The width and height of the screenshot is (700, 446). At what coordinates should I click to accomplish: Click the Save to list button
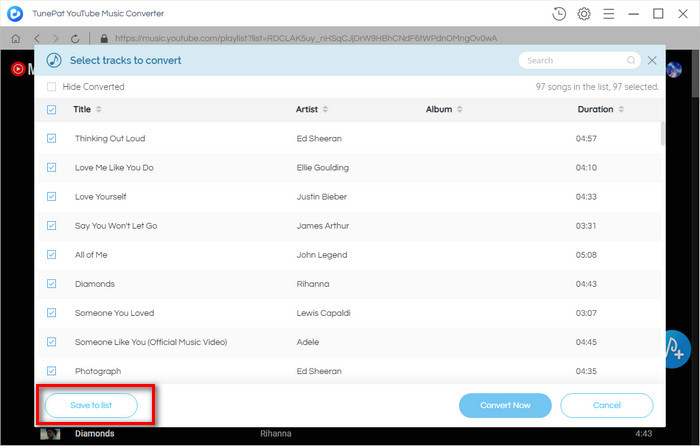(x=91, y=405)
